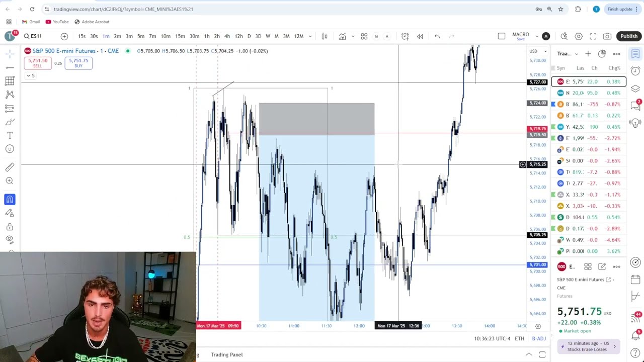Open watchlist advanced view pie icon
The image size is (644, 362).
pos(602,54)
